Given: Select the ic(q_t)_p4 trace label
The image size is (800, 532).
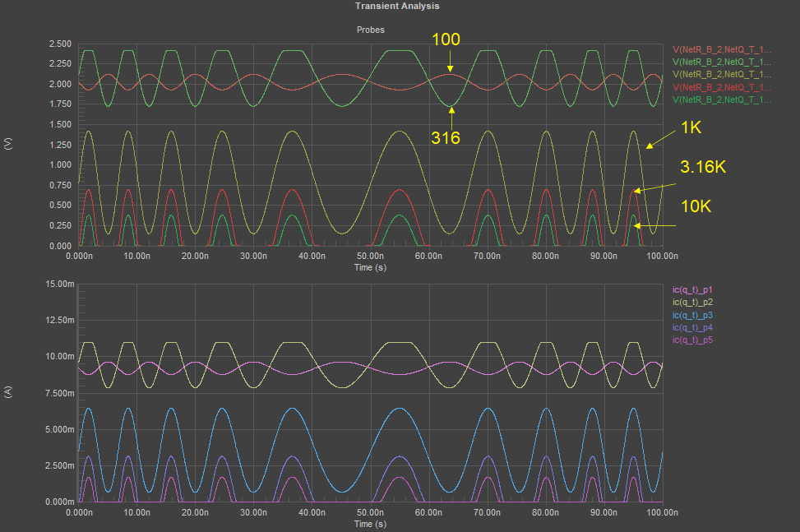Looking at the screenshot, I should pos(692,327).
